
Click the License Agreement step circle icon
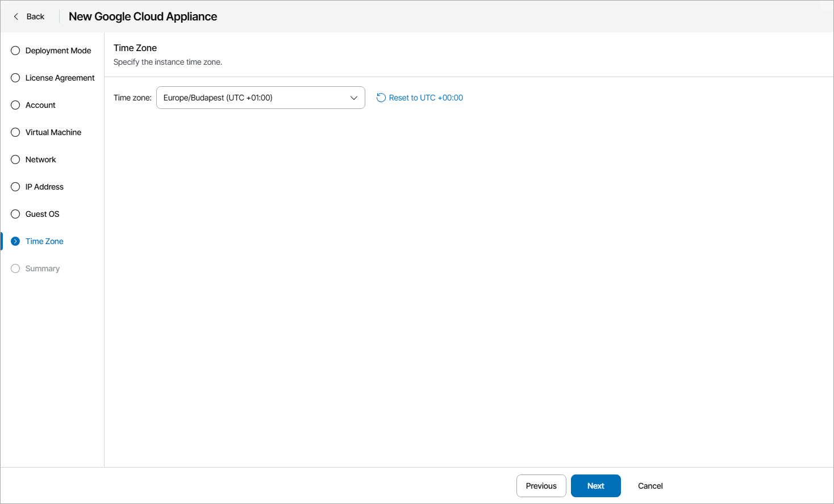pyautogui.click(x=15, y=78)
